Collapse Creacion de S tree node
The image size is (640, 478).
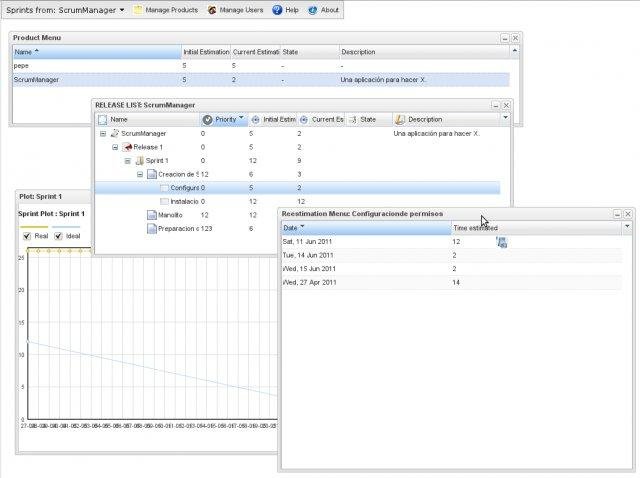point(140,174)
